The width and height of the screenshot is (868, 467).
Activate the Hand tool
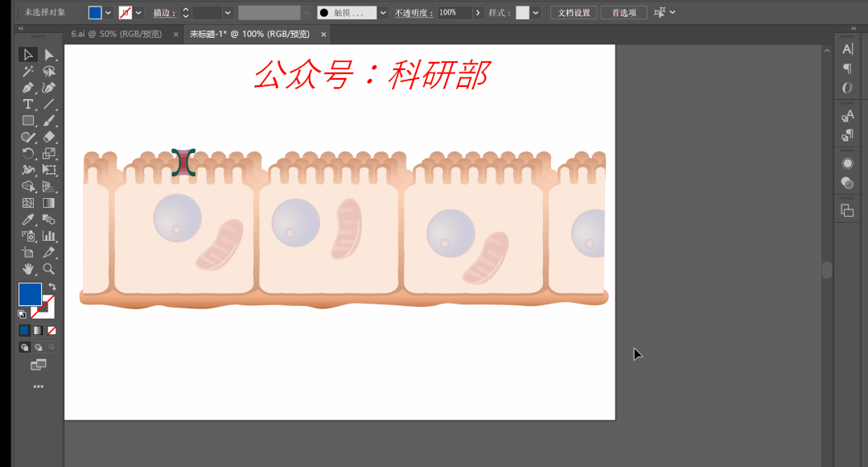28,268
